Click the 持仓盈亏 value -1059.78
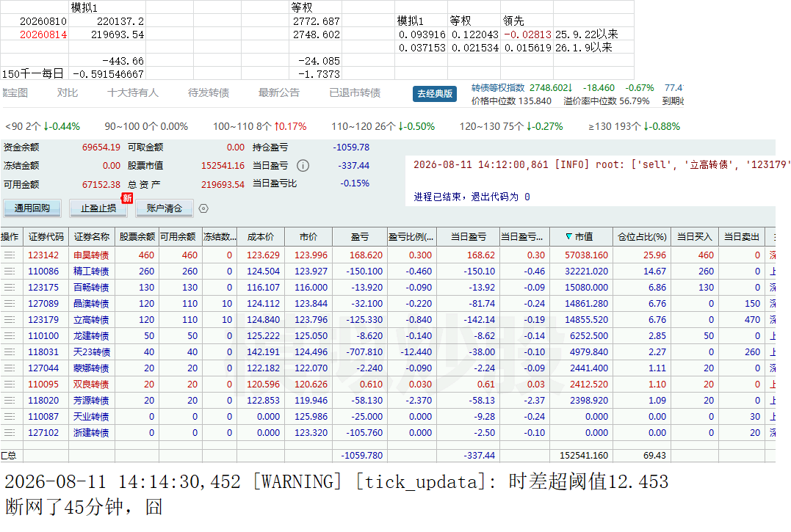Viewport: 791px width, 532px height. [351, 147]
